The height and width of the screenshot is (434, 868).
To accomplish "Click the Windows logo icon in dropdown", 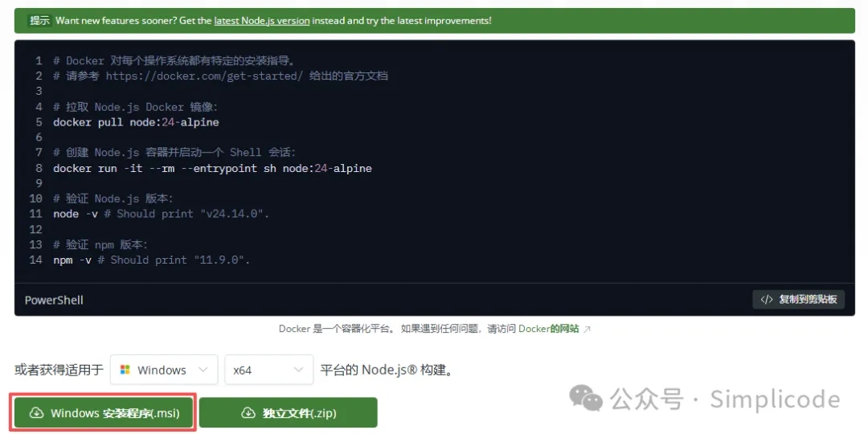I will point(125,370).
